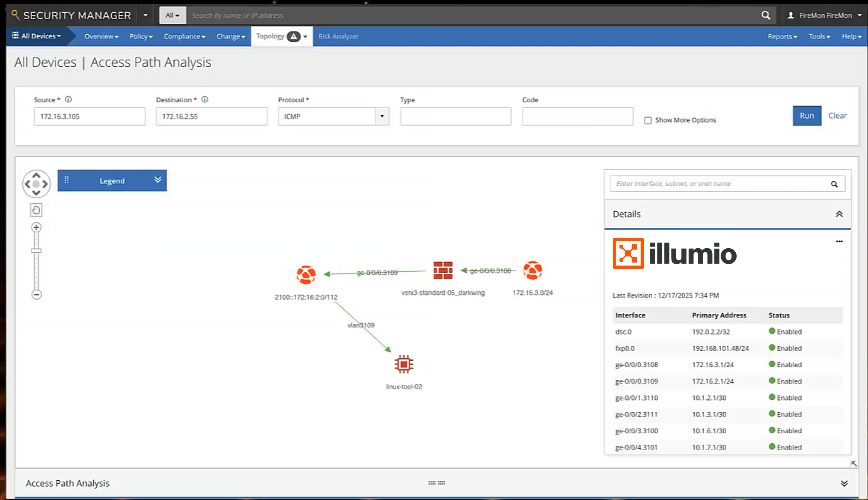Click the 172.16.3.0/24 network node icon
Image resolution: width=868 pixels, height=500 pixels.
(x=532, y=271)
